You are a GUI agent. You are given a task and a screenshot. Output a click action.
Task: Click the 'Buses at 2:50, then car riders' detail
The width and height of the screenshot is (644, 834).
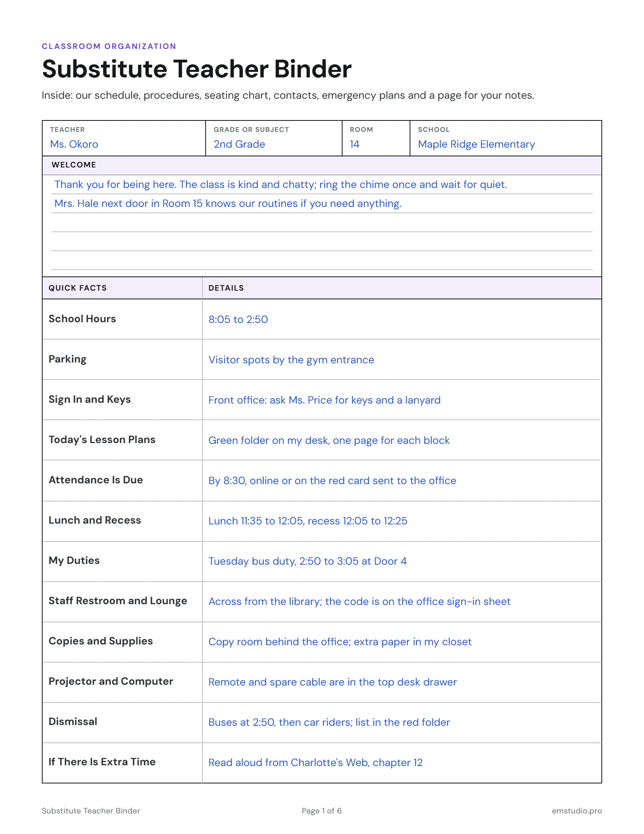[x=329, y=722]
